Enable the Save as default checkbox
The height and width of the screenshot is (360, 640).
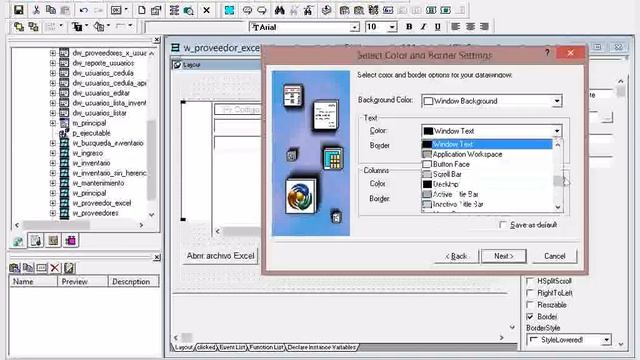coord(503,225)
